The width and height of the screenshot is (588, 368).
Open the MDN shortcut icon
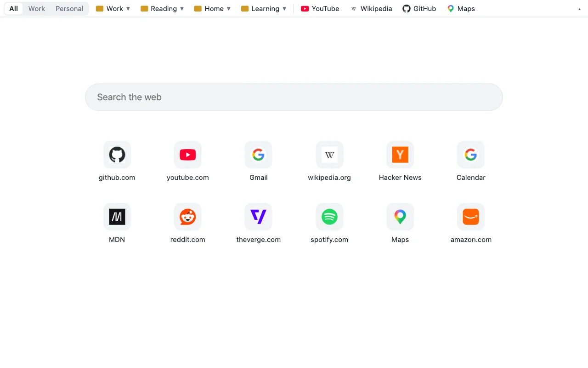click(x=117, y=217)
